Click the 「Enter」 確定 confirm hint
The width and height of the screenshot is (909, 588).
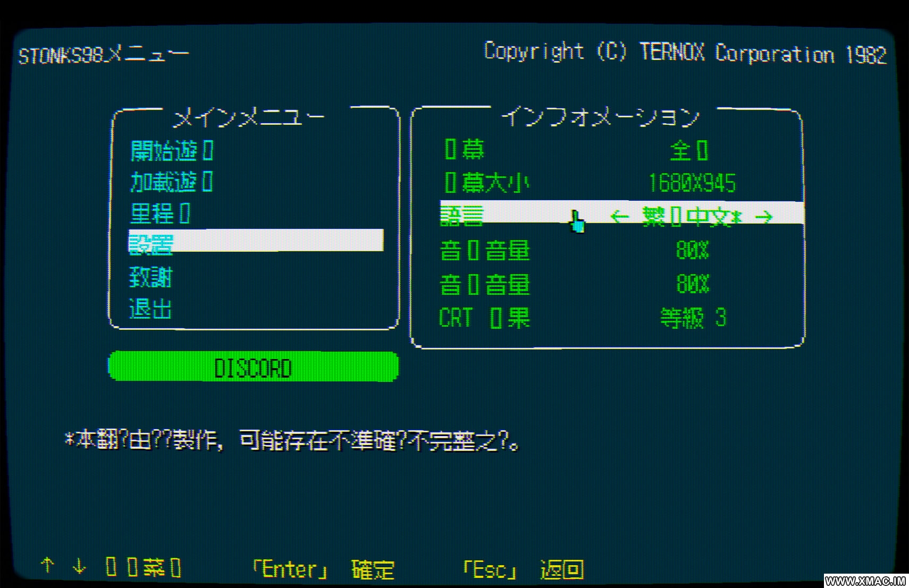[323, 569]
